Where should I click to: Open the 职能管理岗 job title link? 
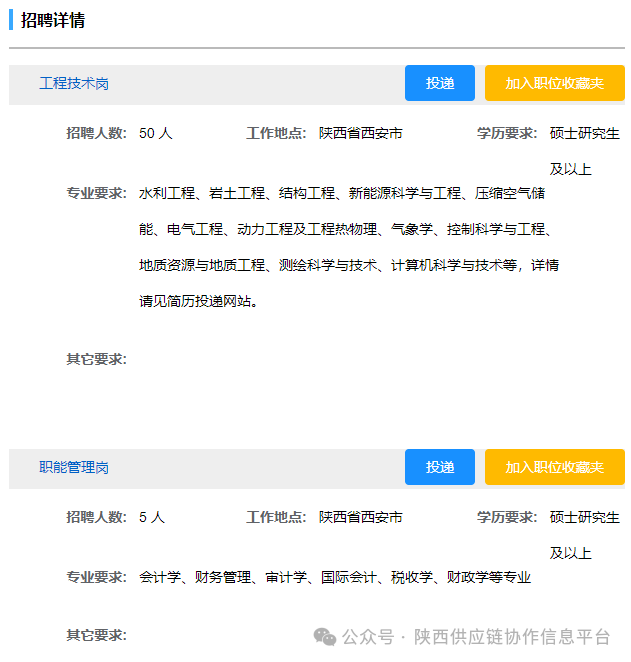click(x=74, y=467)
